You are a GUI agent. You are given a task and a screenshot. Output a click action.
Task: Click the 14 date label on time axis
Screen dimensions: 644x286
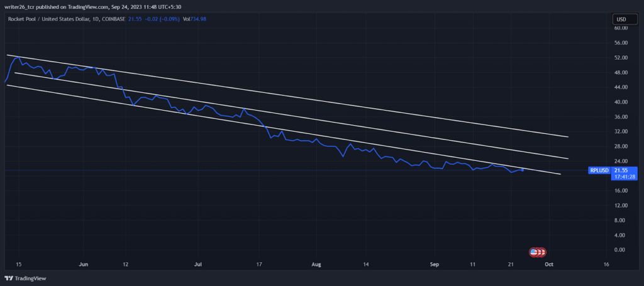pyautogui.click(x=367, y=264)
